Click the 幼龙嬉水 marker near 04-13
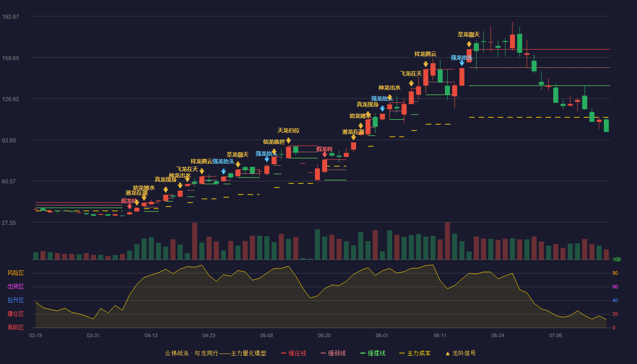637x364 pixels. tap(144, 188)
